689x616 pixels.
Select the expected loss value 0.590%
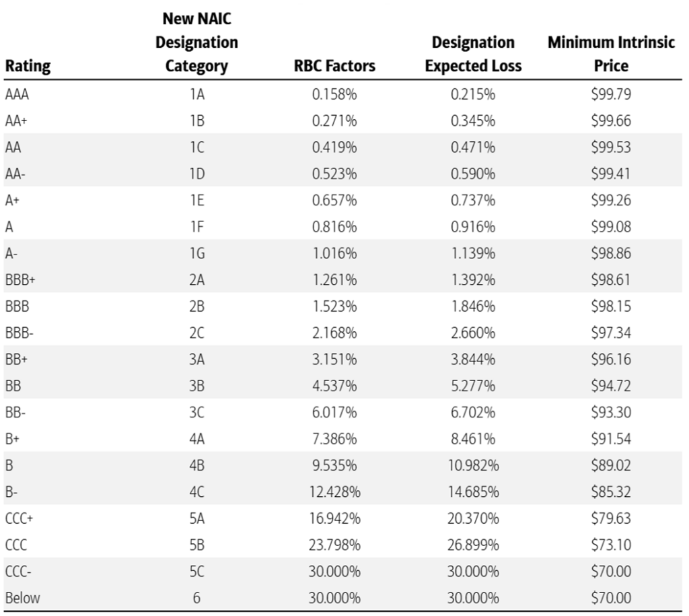473,174
